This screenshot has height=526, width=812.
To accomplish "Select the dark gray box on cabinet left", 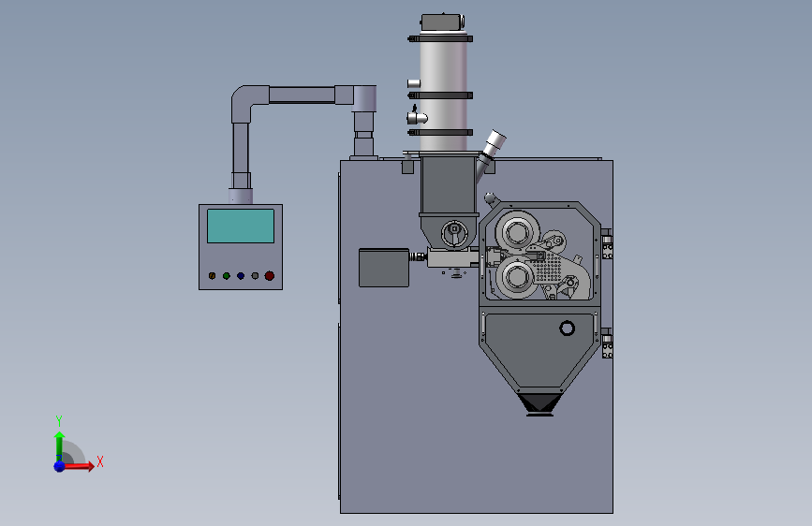I will click(384, 268).
